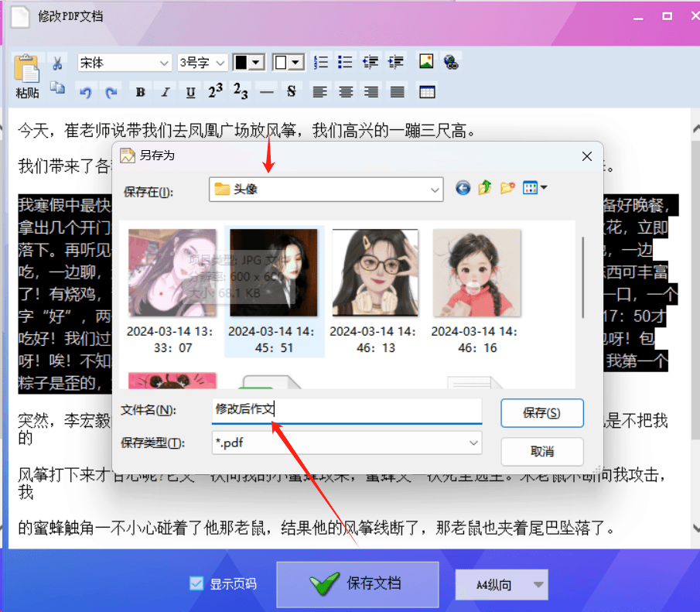Click the Paste (粘贴) icon
Image resolution: width=700 pixels, height=612 pixels.
27,74
